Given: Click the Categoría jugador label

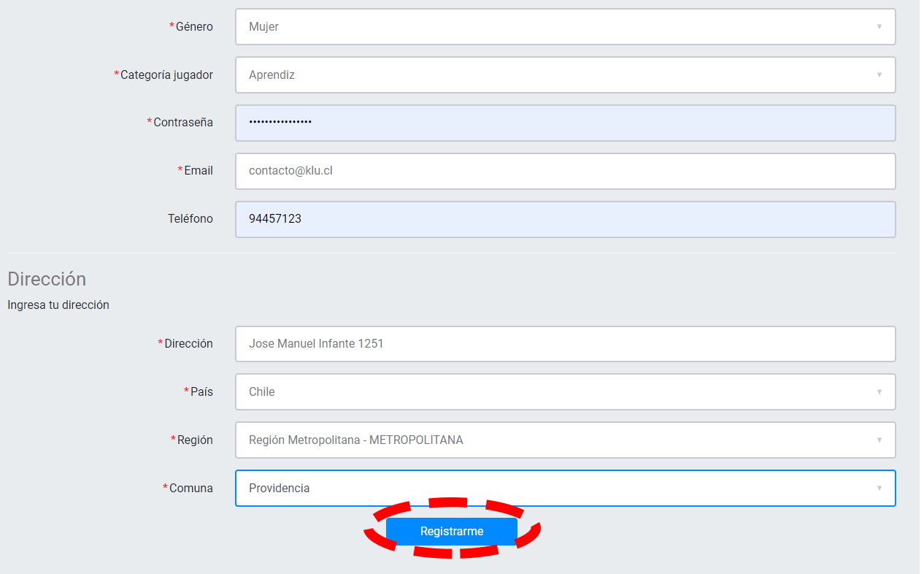Looking at the screenshot, I should pyautogui.click(x=166, y=75).
